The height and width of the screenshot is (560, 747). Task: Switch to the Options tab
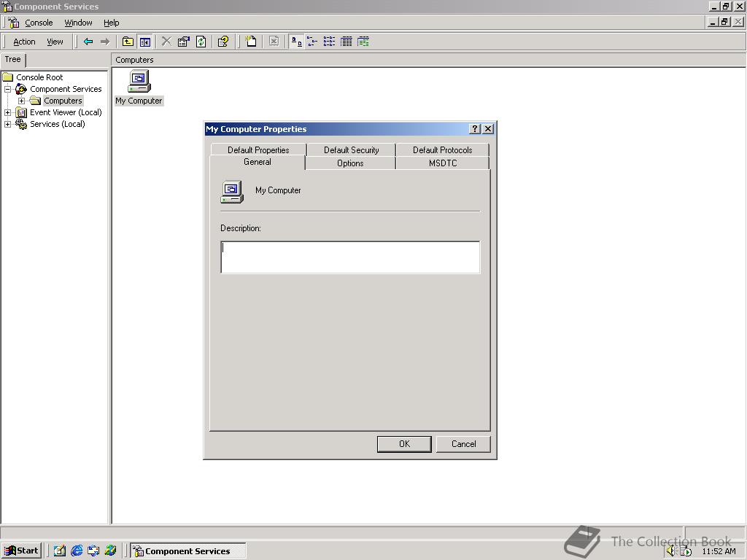(350, 163)
